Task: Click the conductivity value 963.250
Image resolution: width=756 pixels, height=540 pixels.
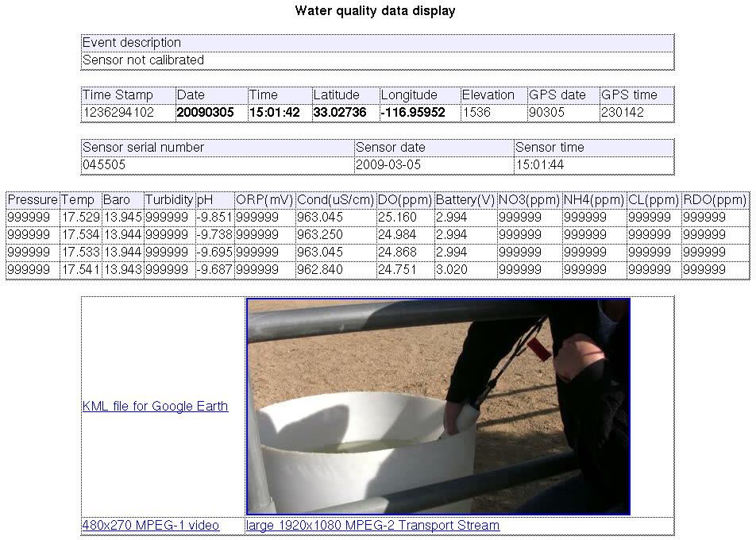Action: click(320, 234)
